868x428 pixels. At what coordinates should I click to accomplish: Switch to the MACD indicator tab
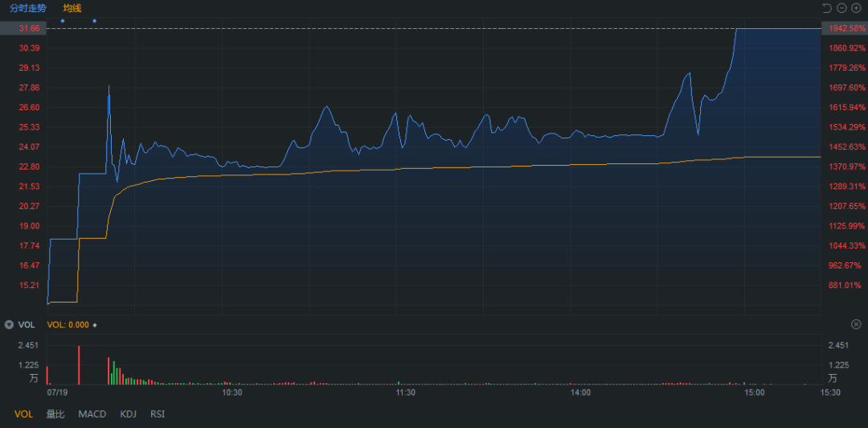click(92, 414)
